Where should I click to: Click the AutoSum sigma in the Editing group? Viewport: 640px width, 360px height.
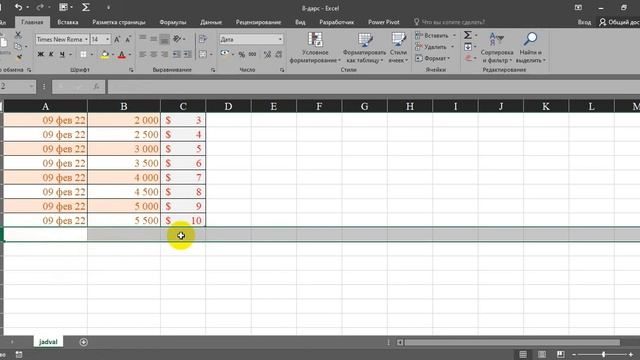(468, 35)
